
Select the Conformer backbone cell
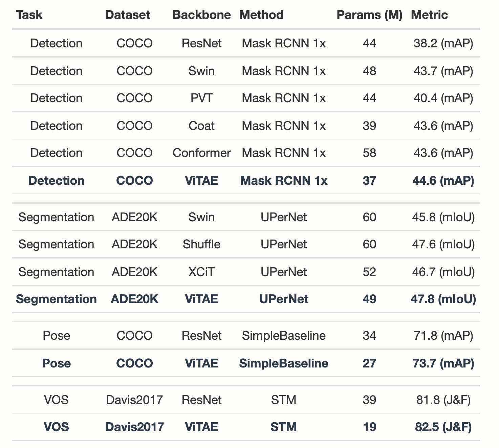[x=201, y=153]
